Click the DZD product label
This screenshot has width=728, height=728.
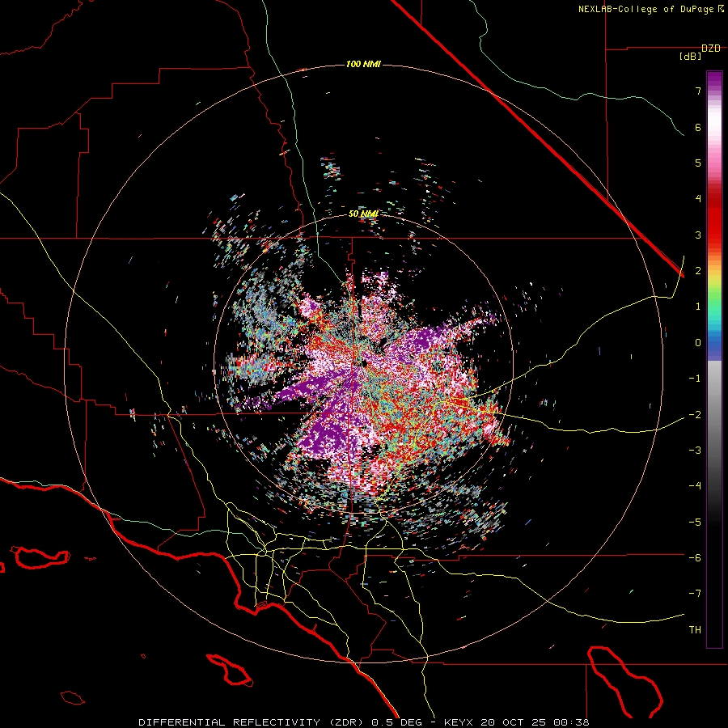711,49
